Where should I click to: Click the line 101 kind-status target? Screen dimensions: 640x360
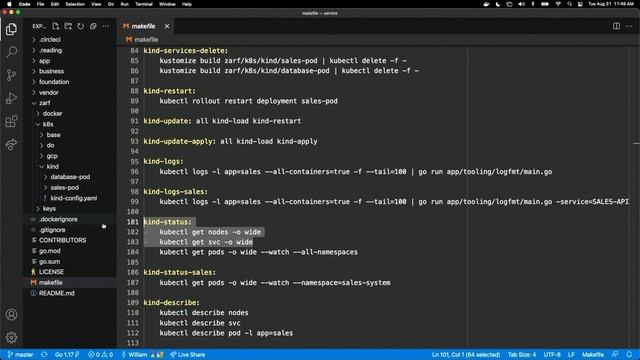pyautogui.click(x=167, y=222)
